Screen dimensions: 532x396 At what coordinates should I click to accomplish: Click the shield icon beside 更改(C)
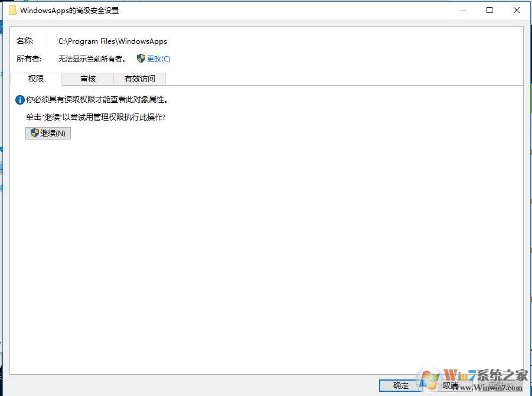coord(141,59)
